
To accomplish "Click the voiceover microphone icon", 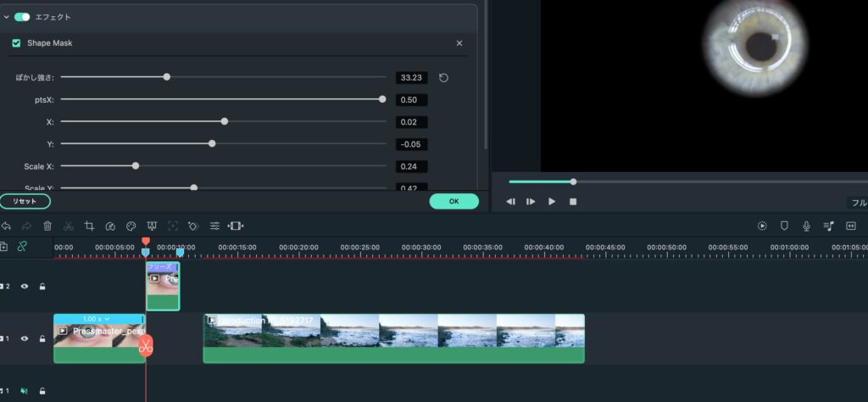I will (x=806, y=226).
